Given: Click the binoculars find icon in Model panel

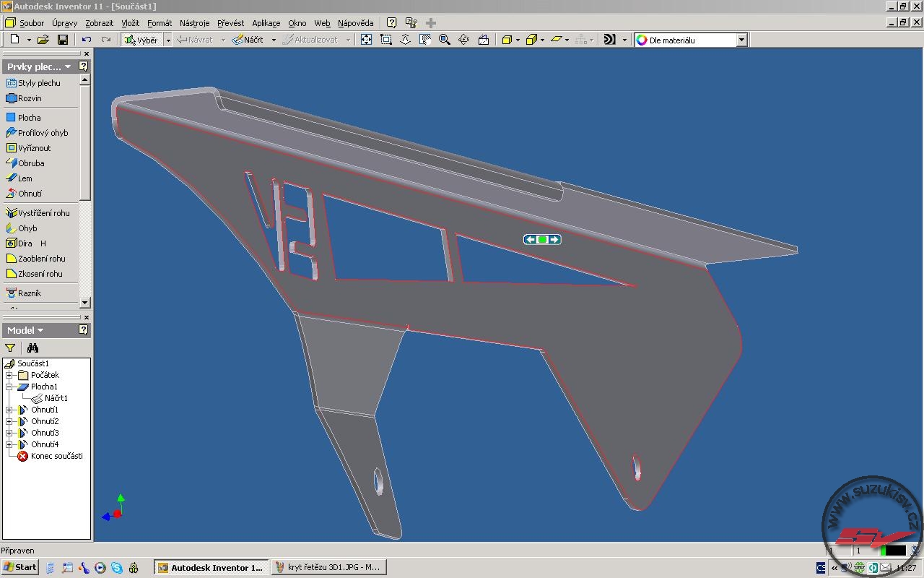Looking at the screenshot, I should pos(32,348).
